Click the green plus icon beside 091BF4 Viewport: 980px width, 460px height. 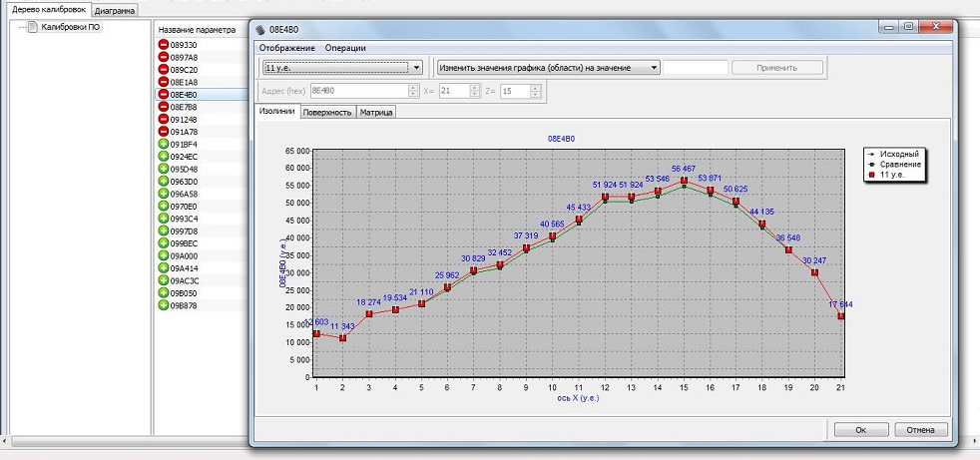coord(164,144)
